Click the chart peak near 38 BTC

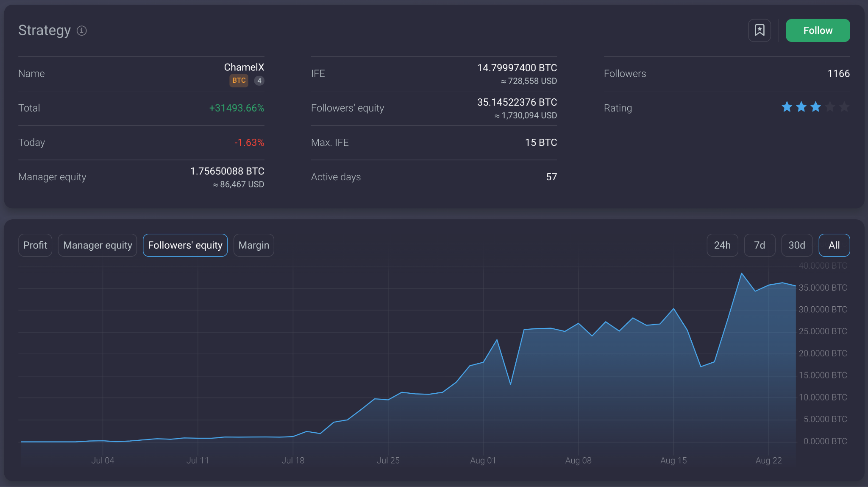[x=741, y=274]
